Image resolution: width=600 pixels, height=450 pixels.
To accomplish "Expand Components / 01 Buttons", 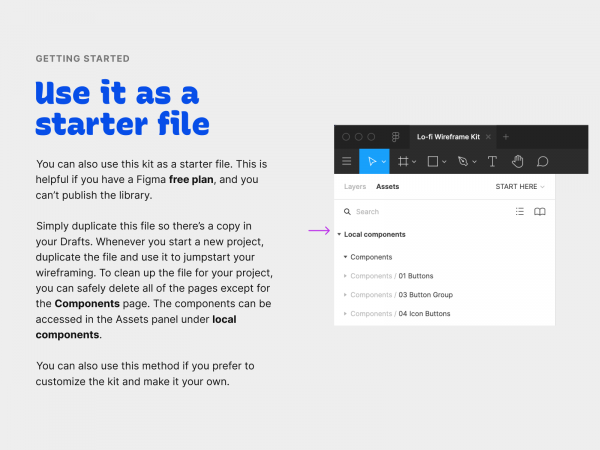I will click(345, 276).
